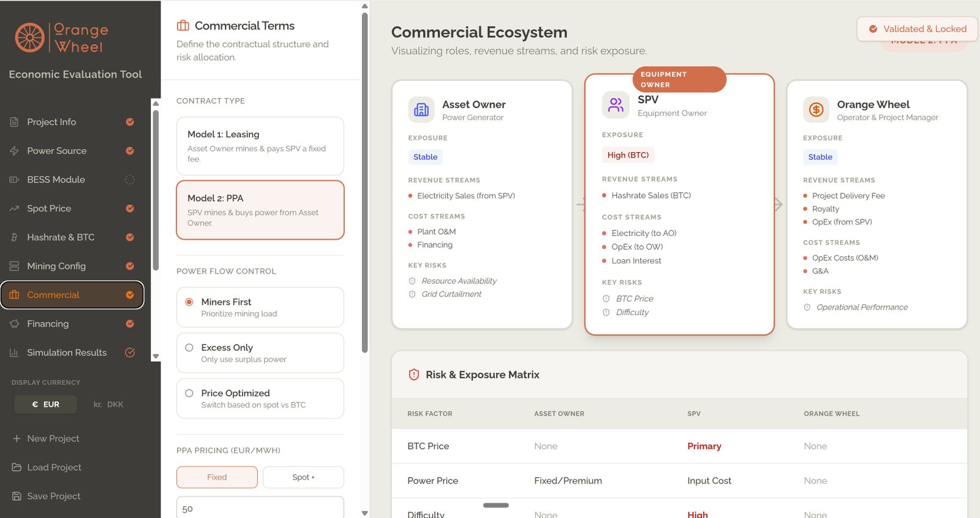980x518 pixels.
Task: Click the Primary cell in BTC Price row
Action: 704,446
